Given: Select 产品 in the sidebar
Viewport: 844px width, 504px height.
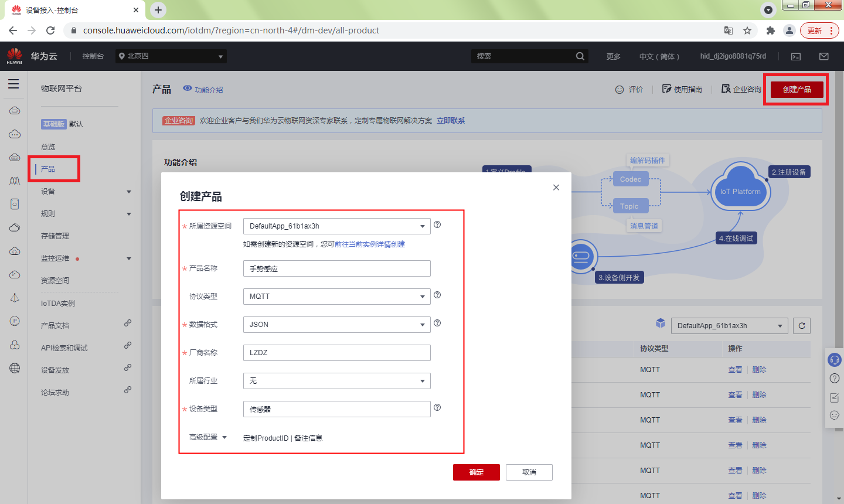Looking at the screenshot, I should pyautogui.click(x=48, y=169).
